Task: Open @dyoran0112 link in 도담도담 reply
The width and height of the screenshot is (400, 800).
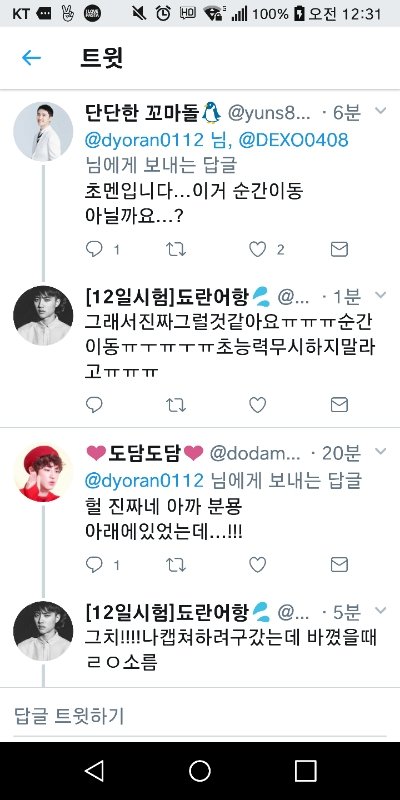Action: tap(144, 480)
